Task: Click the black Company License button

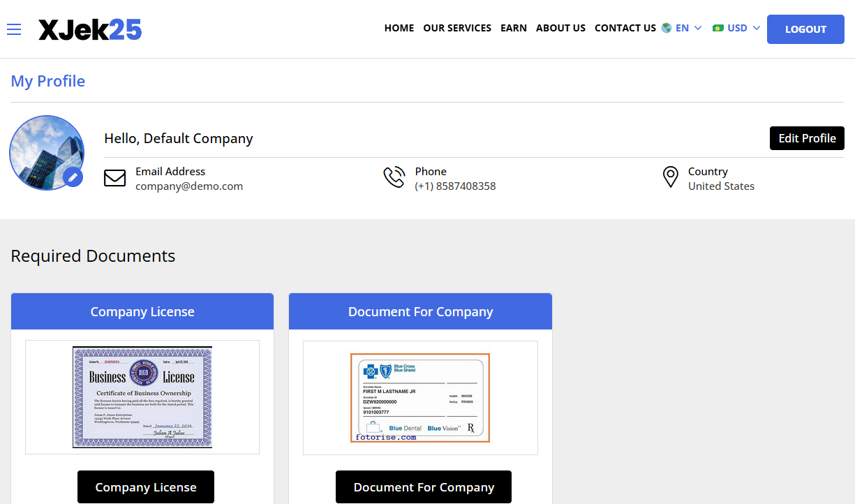Action: click(146, 487)
